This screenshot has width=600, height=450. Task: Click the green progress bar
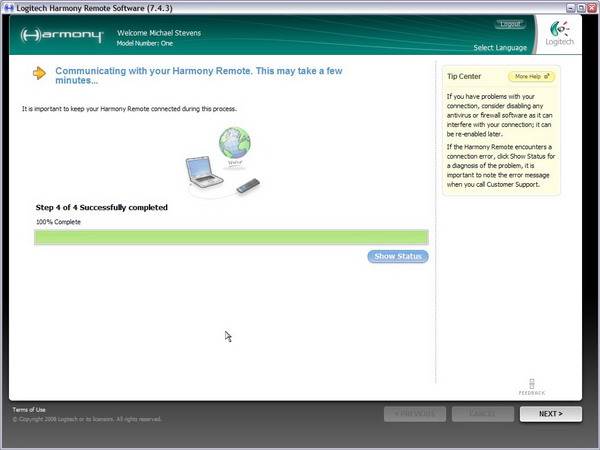tap(231, 237)
